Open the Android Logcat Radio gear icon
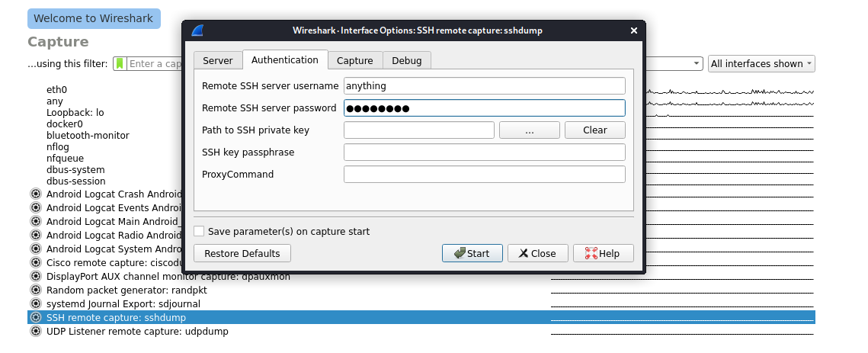The height and width of the screenshot is (353, 868). point(36,235)
